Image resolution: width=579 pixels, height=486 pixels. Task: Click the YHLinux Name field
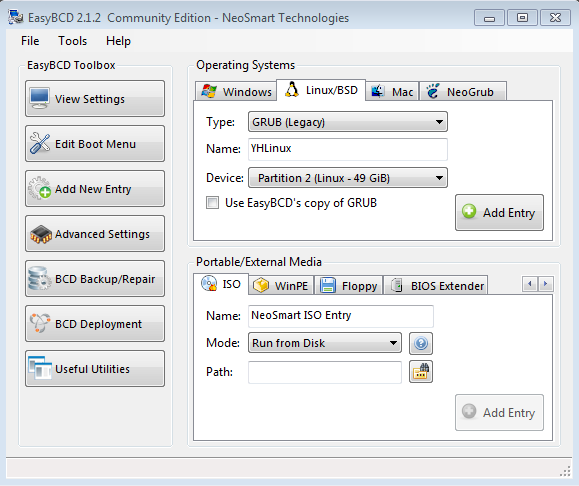pyautogui.click(x=347, y=149)
